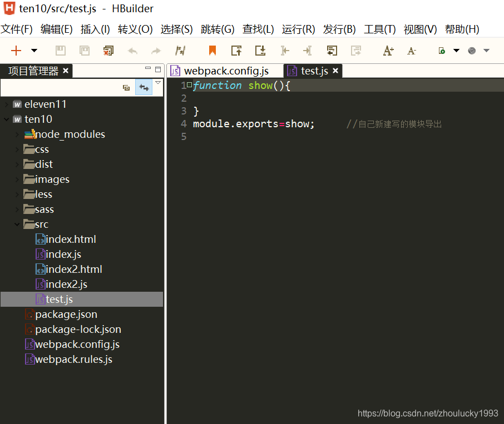Click the jump-up arrow document icon
504x424 pixels.
coord(236,51)
